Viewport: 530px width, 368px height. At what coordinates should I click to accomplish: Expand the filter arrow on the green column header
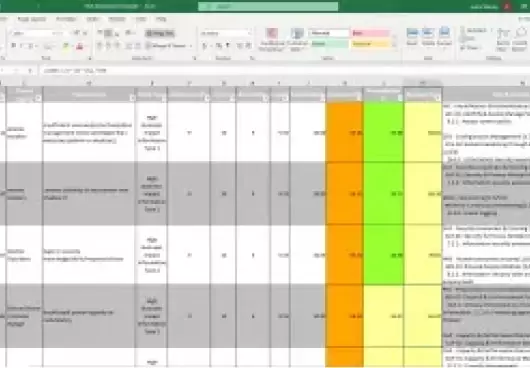click(x=400, y=98)
